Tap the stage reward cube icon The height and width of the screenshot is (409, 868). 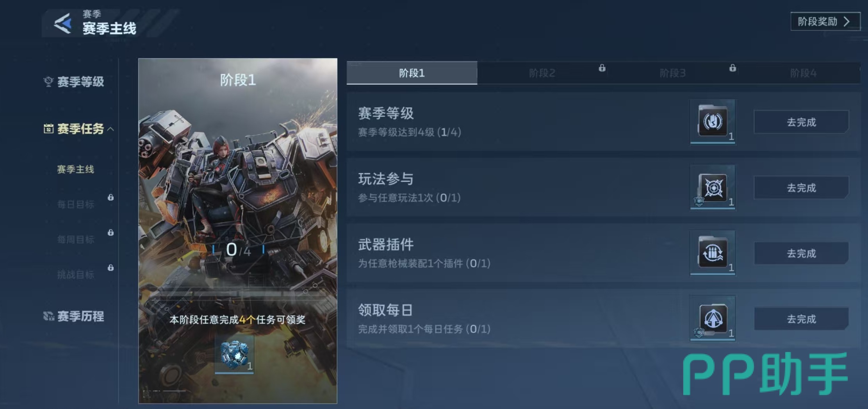point(234,354)
